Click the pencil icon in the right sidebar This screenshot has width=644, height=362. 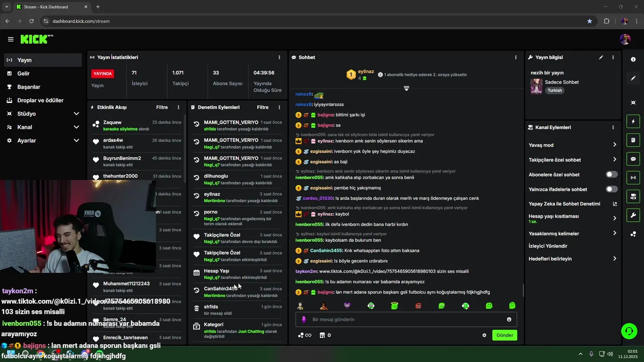click(x=633, y=78)
